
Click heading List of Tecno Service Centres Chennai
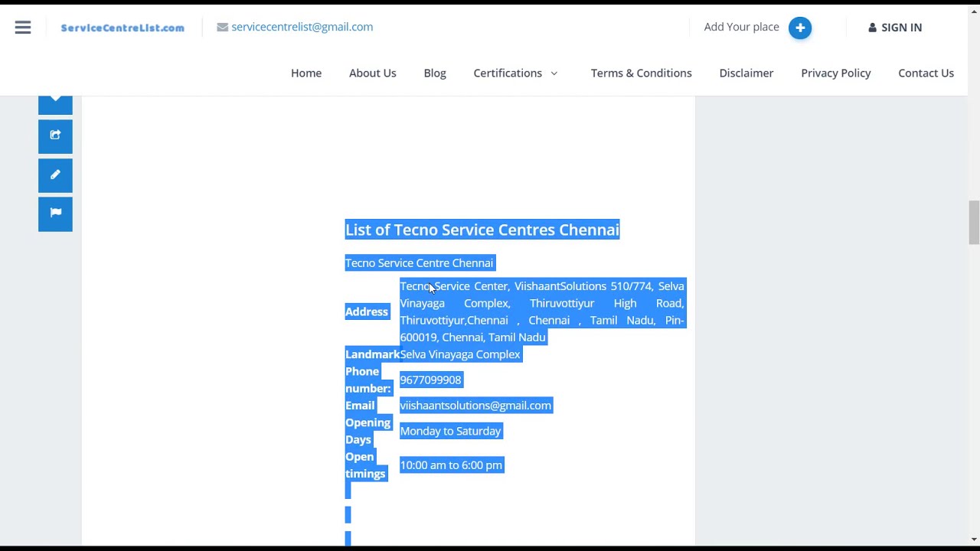coord(482,230)
